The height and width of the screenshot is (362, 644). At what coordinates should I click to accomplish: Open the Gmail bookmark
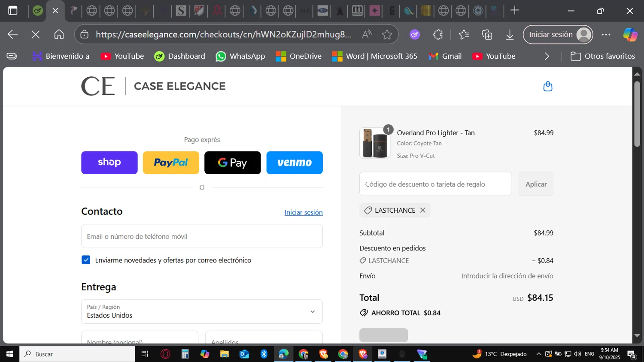point(445,56)
